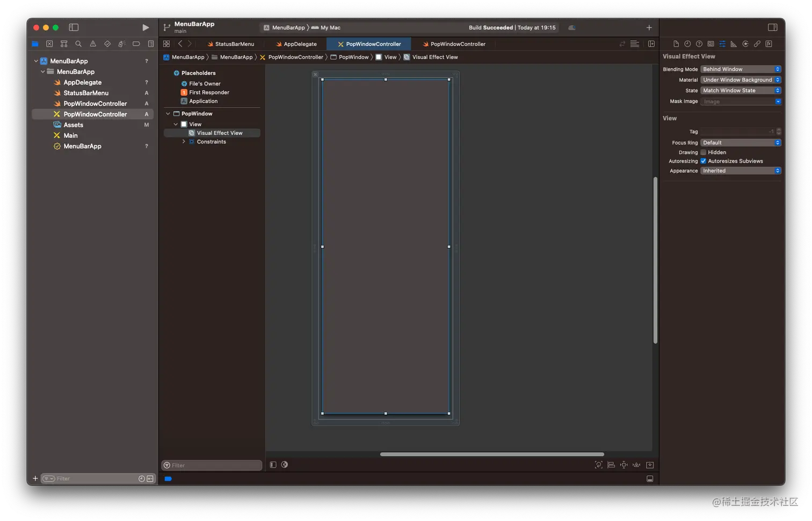Open the Breakpoint navigator
The width and height of the screenshot is (812, 521).
[x=136, y=44]
